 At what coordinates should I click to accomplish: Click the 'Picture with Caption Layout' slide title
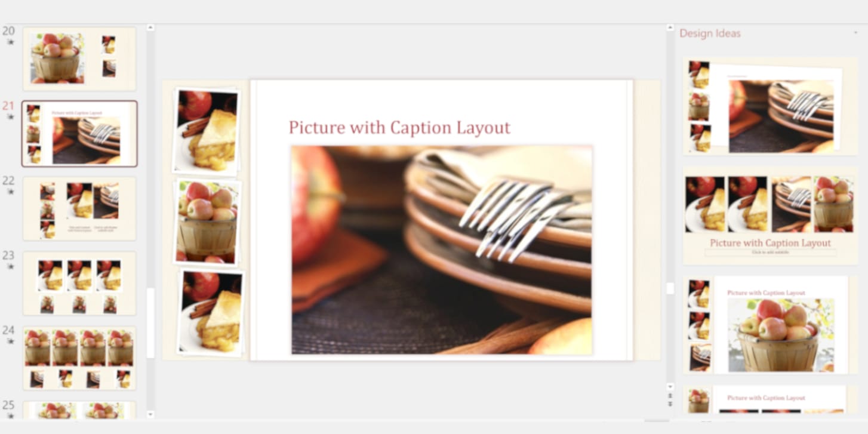click(x=399, y=127)
